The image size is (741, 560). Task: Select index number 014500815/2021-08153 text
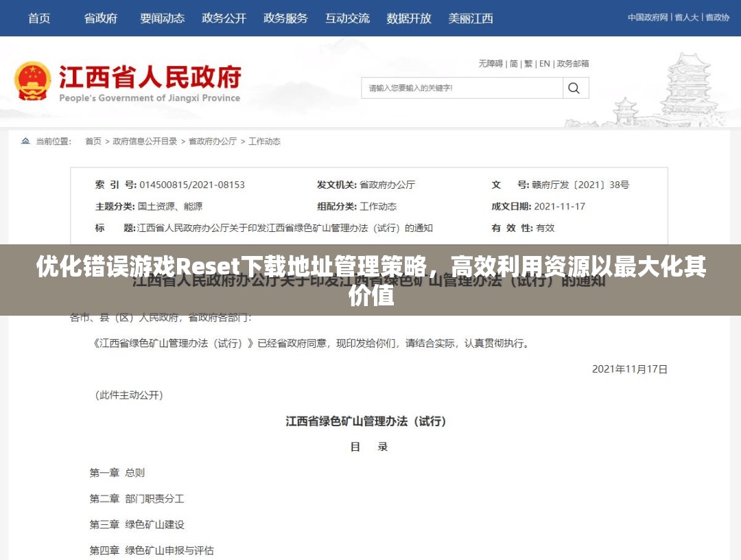pos(192,185)
